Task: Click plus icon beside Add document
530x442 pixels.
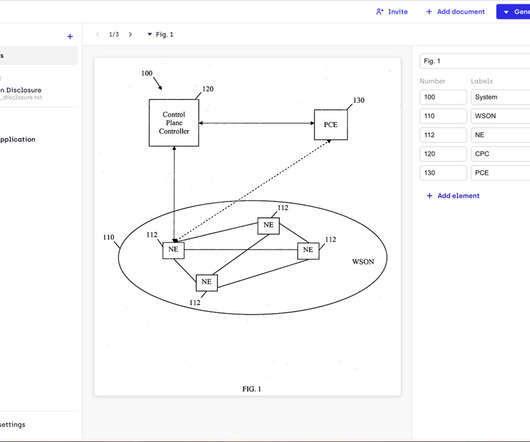Action: pos(429,12)
